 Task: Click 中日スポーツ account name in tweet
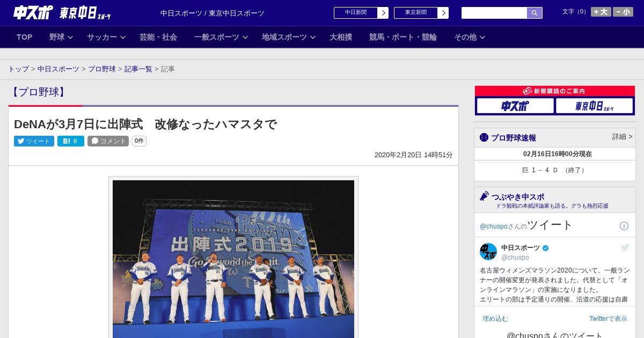click(521, 248)
